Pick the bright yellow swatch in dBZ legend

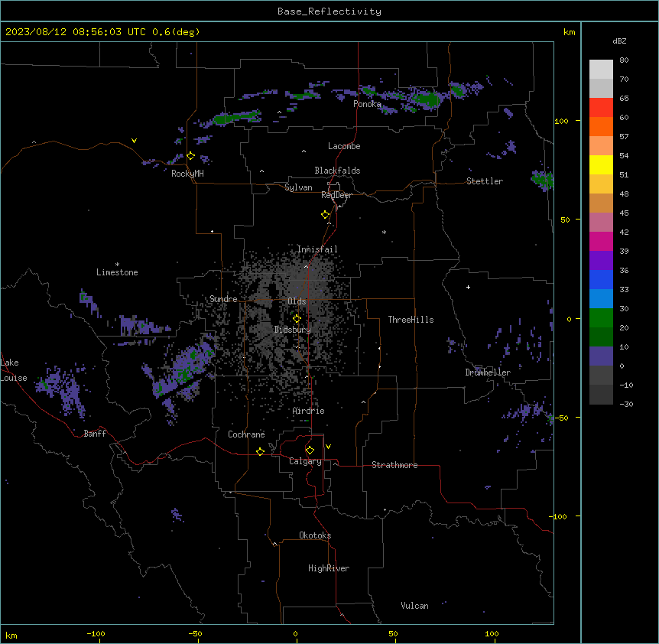pos(601,164)
